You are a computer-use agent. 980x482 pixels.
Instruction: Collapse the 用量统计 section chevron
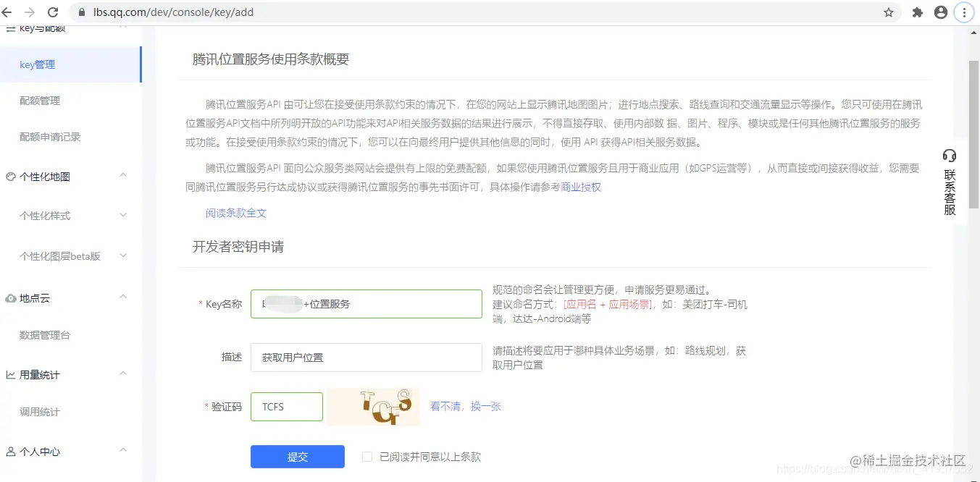(x=123, y=374)
